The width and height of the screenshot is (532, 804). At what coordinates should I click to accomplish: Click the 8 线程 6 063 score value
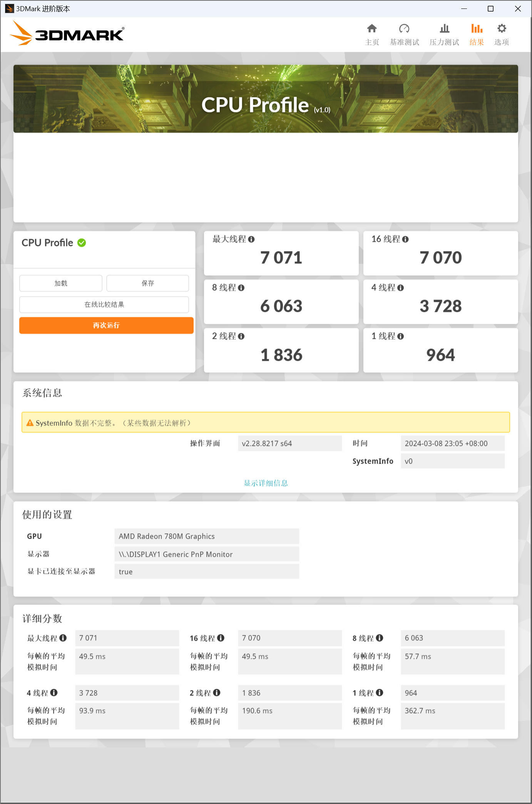281,306
